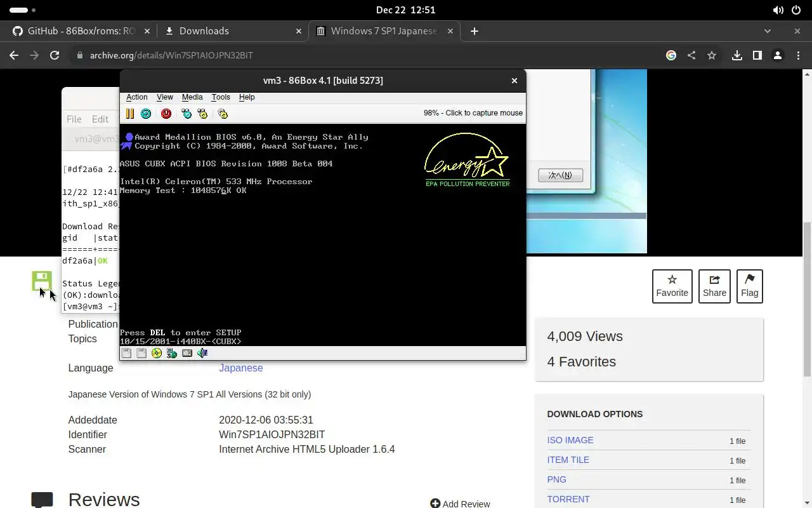Screen dimensions: 812x508
Task: Click '4,009 Views' text
Action: click(x=585, y=337)
